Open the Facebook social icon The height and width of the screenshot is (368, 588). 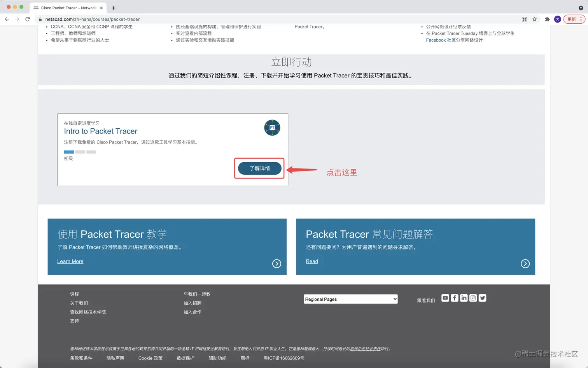click(455, 298)
